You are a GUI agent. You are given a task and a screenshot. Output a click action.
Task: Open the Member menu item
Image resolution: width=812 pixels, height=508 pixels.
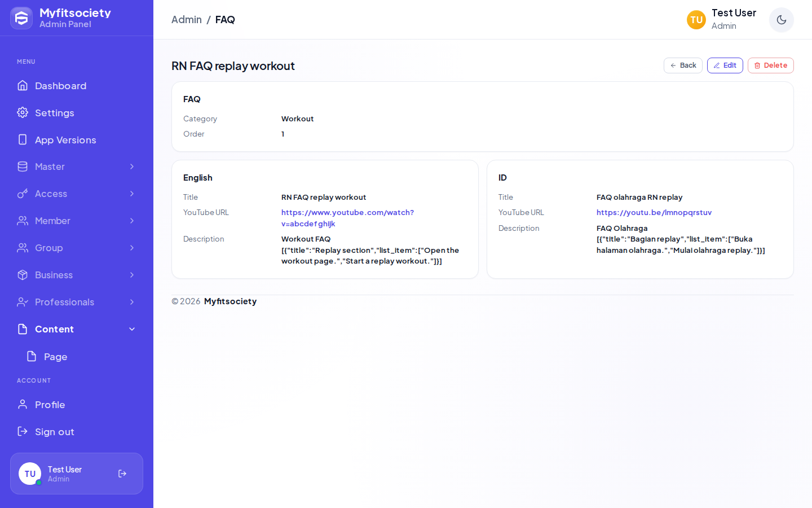[77, 221]
